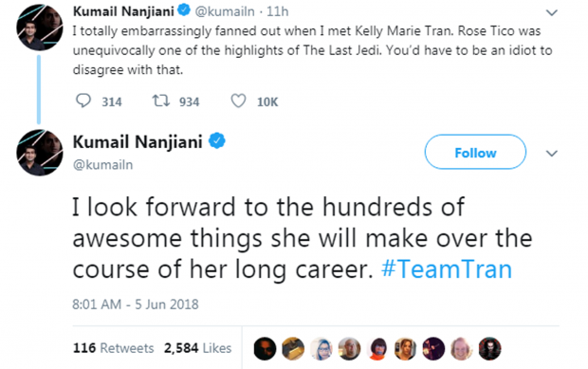The width and height of the screenshot is (588, 369).
Task: Click the verified badge beside large Kumail Nanjiani name
Action: (217, 141)
